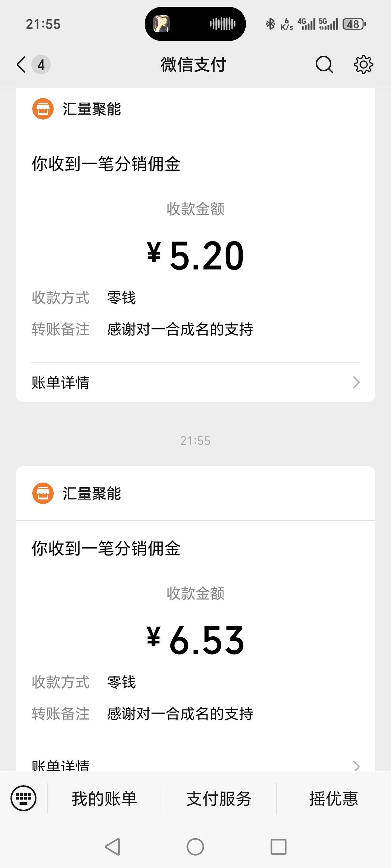
Task: Tap the first 汇量聚能 orange shop icon
Action: coord(43,109)
